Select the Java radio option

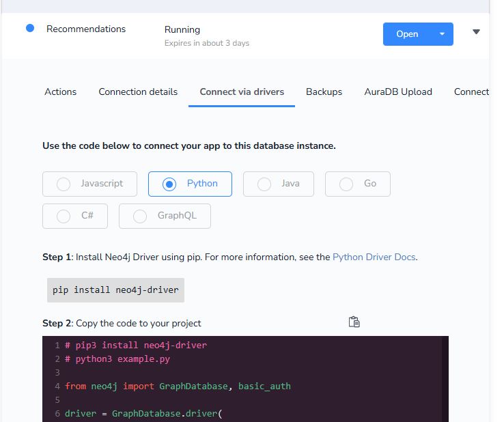tap(279, 184)
